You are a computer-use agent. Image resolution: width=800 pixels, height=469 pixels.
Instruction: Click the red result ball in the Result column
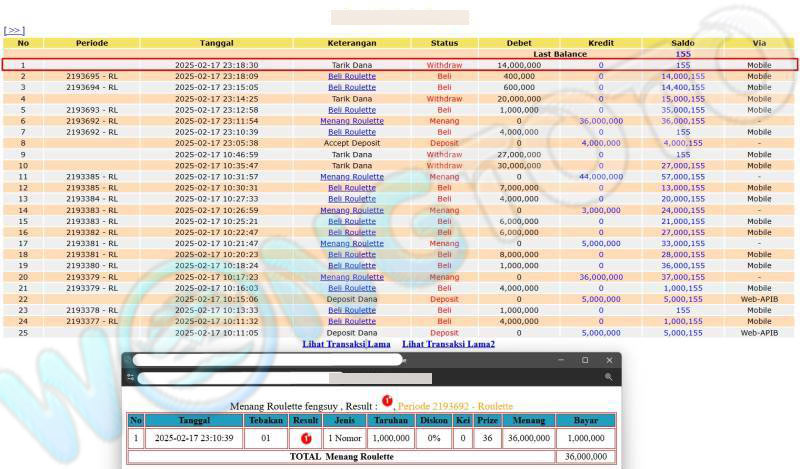click(306, 438)
